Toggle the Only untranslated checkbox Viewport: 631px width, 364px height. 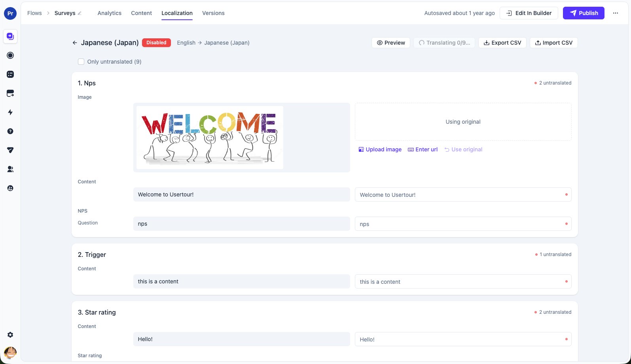point(81,62)
